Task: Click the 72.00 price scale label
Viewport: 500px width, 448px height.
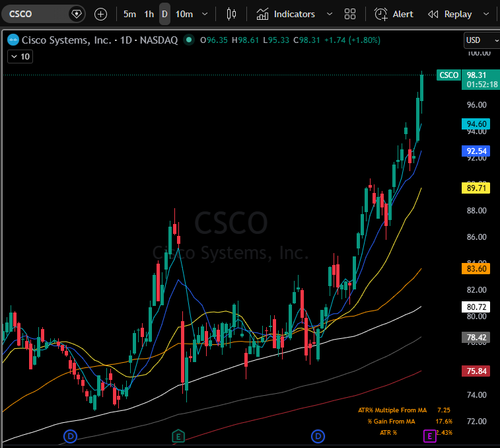Action: tap(477, 422)
